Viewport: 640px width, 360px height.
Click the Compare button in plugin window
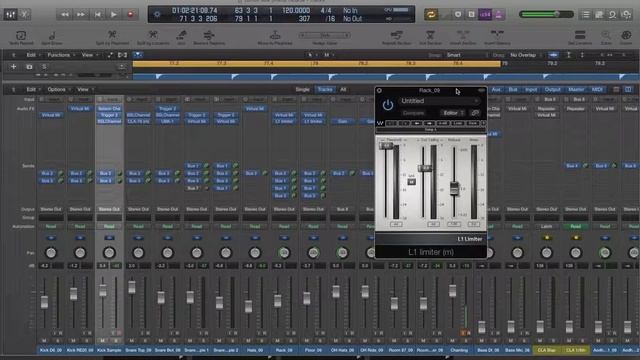point(413,113)
